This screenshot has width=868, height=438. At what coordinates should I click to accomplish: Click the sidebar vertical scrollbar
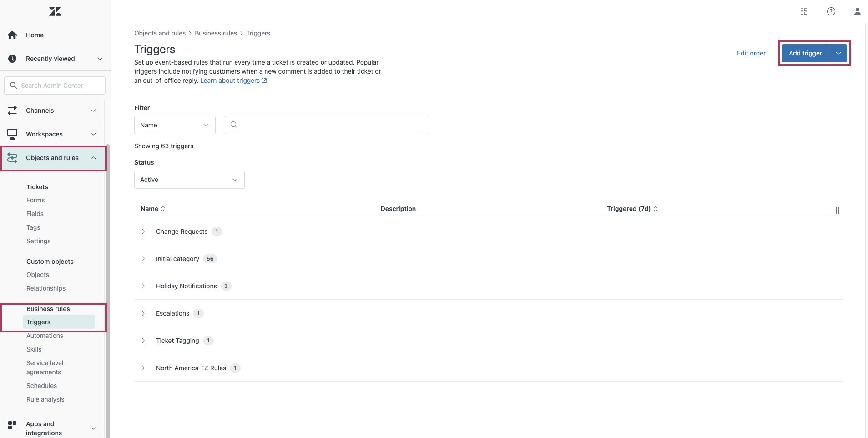click(x=108, y=291)
